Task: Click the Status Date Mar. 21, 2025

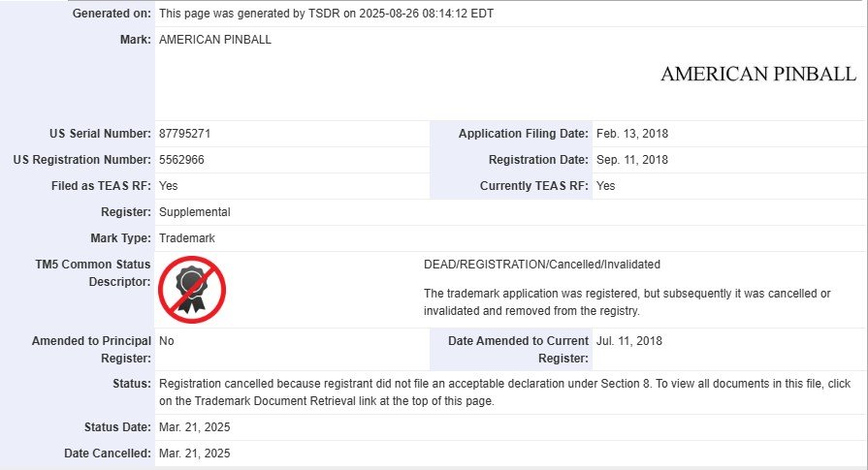Action: pyautogui.click(x=194, y=427)
